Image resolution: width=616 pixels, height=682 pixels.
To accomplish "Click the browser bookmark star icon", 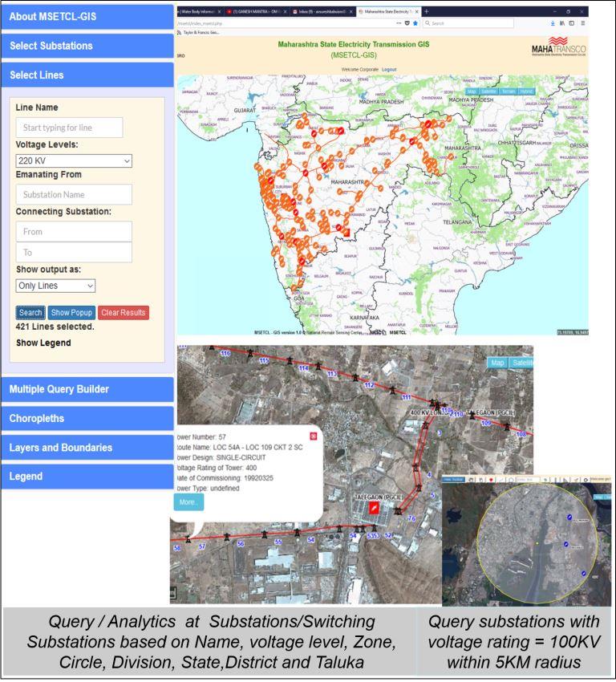I will [415, 23].
